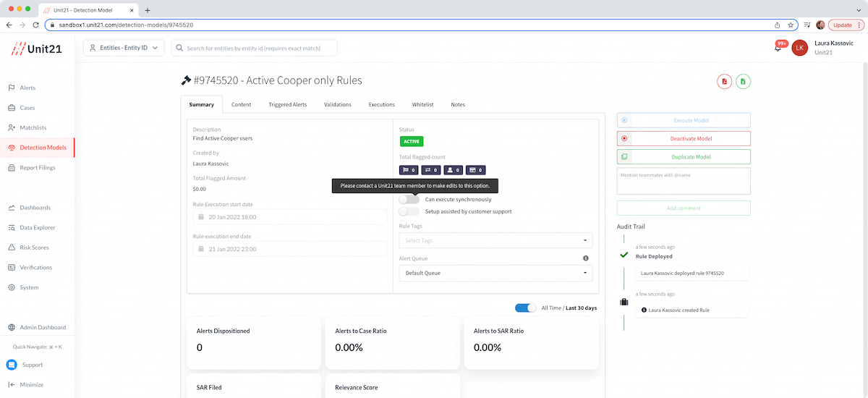Switch to the Whitelist tab
868x398 pixels.
(x=423, y=104)
